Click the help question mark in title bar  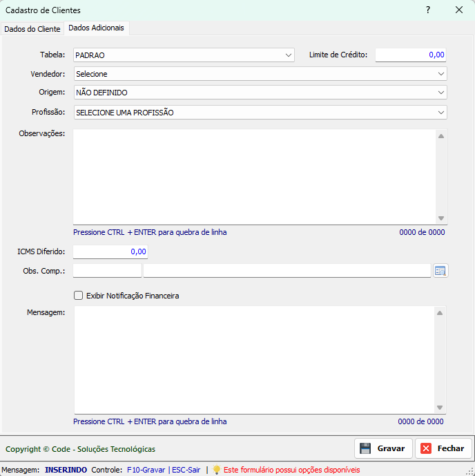click(427, 10)
